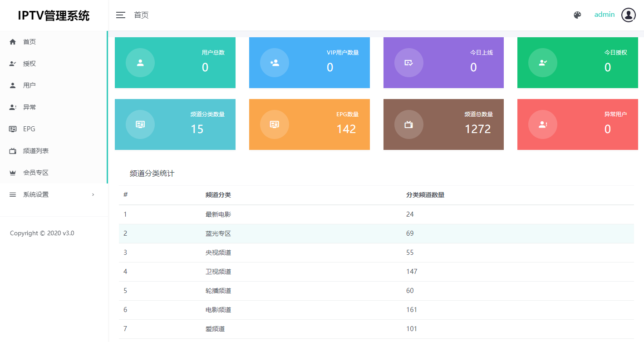
Task: Click the VIP用户数量 card label
Action: (x=343, y=53)
